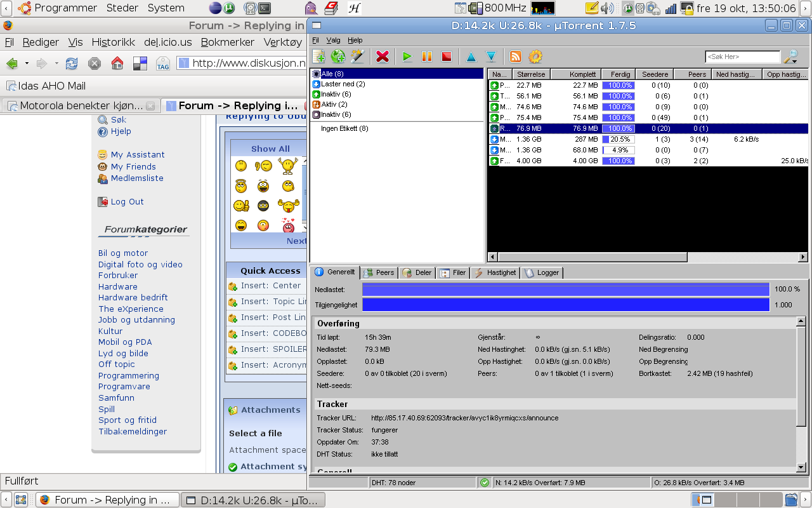Switch to the Hastighet tab
This screenshot has height=508, width=812.
coord(495,272)
